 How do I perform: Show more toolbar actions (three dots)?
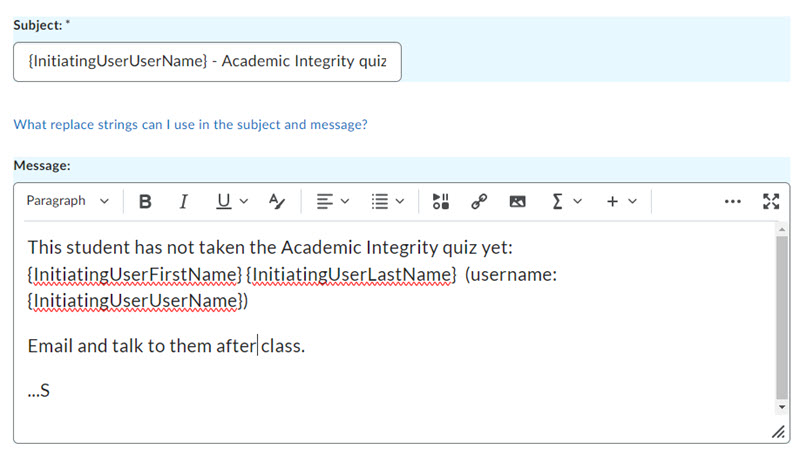click(x=732, y=201)
